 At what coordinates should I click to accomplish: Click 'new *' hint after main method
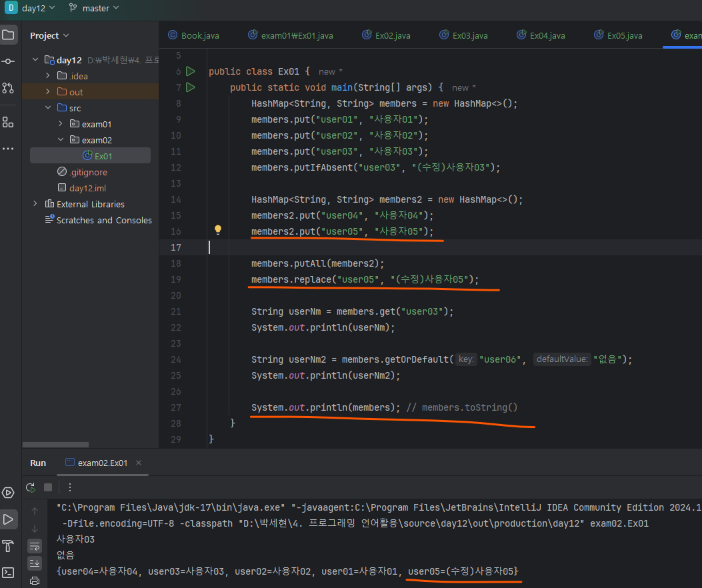(464, 88)
